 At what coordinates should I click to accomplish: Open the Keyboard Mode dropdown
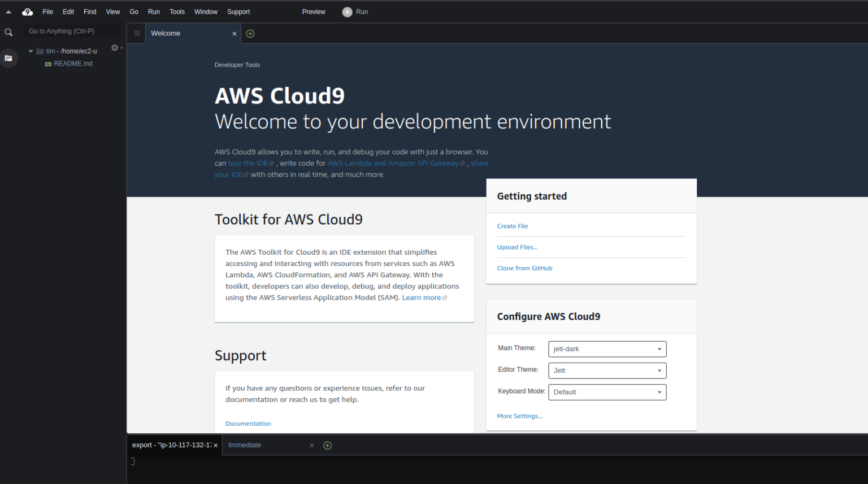(x=607, y=392)
